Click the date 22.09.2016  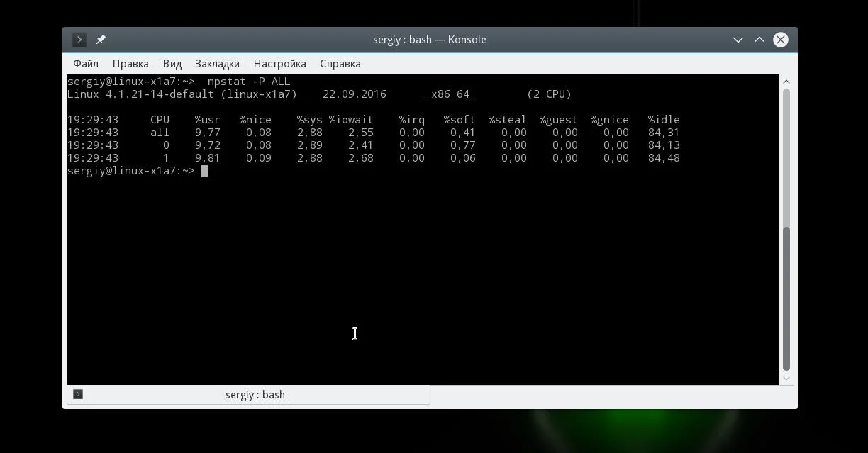tap(355, 94)
